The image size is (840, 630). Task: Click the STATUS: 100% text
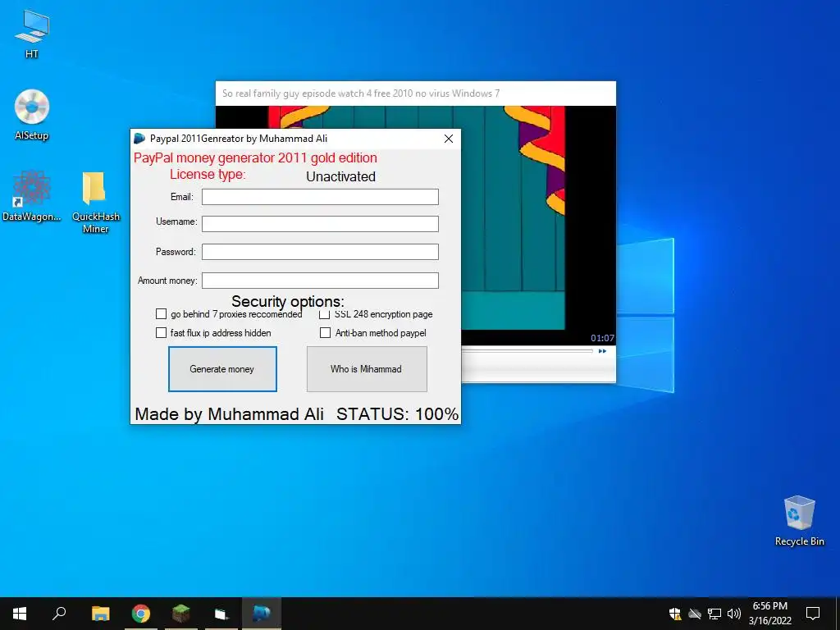398,414
